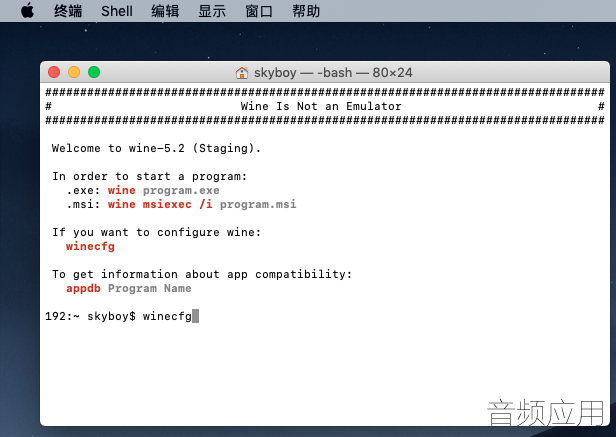The image size is (616, 437).
Task: Click the window title 'skyboy — -bash — 80×24'
Action: tap(333, 73)
